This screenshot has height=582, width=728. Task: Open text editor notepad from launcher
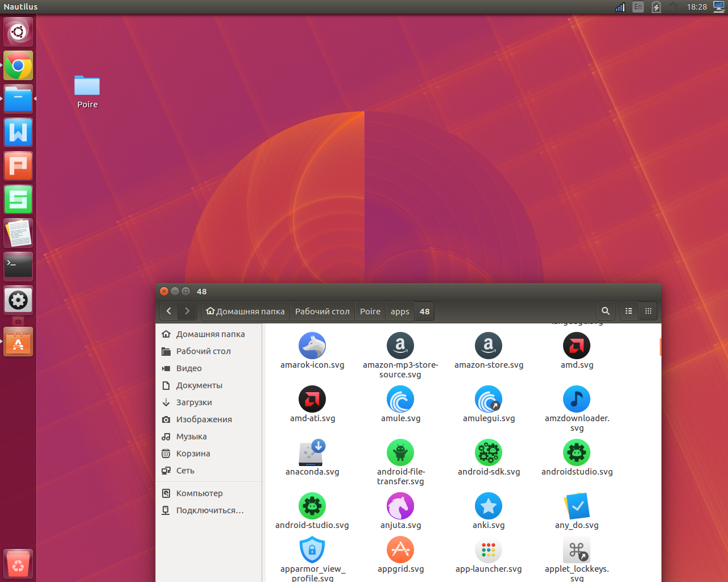(x=18, y=233)
